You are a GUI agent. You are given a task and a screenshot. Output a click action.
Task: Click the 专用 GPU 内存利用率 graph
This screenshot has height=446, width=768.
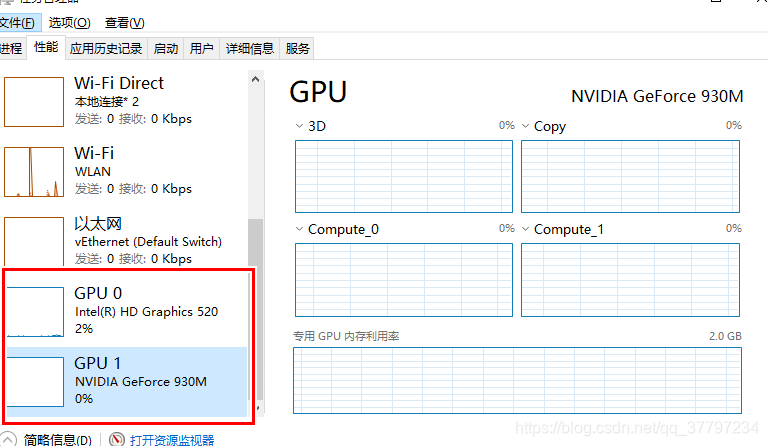point(517,380)
